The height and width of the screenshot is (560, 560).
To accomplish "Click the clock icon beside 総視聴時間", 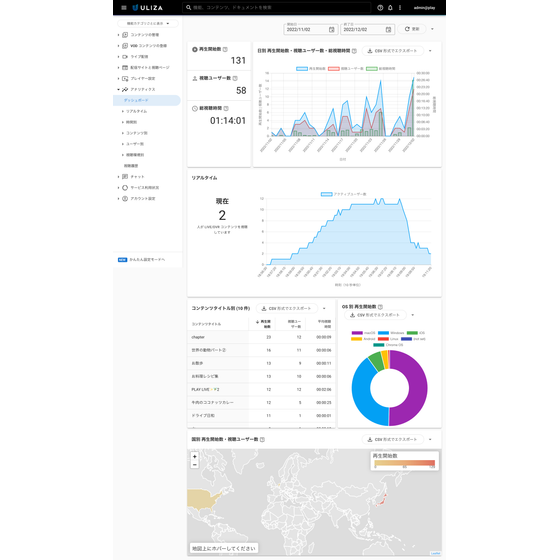I will (195, 109).
